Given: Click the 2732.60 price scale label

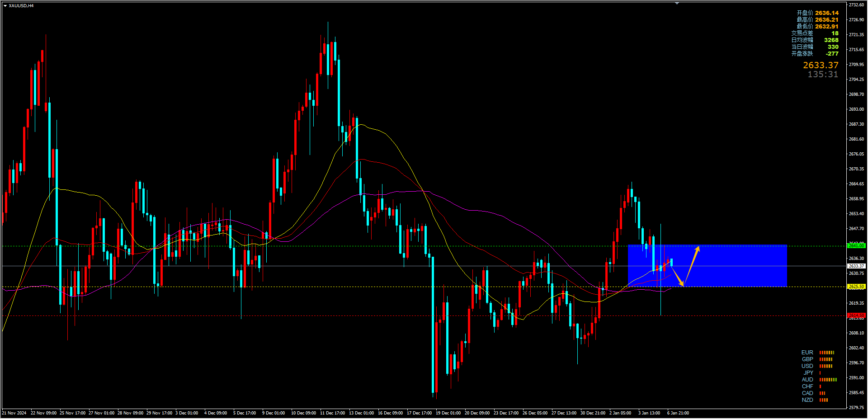Looking at the screenshot, I should tap(856, 5).
